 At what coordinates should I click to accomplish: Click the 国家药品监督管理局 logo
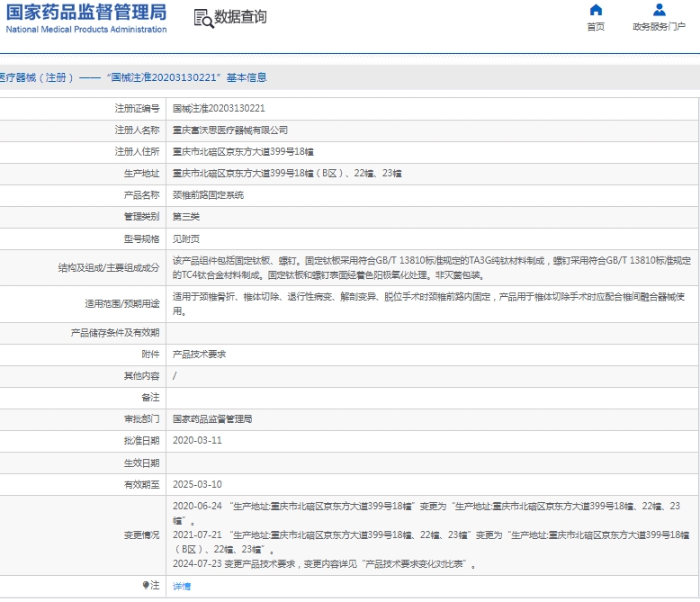tap(86, 12)
